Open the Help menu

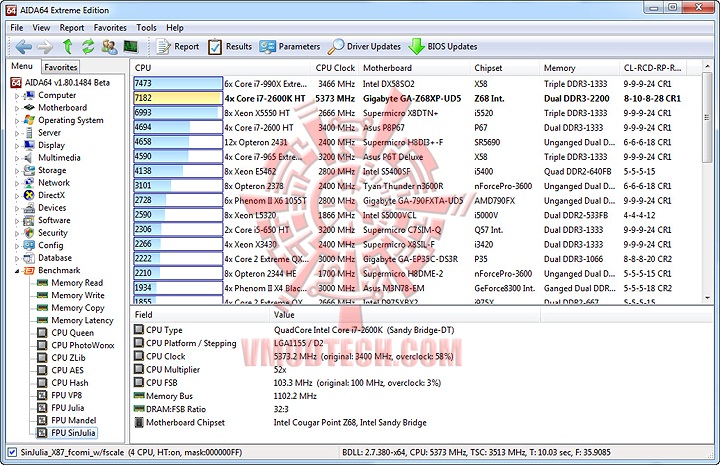174,28
